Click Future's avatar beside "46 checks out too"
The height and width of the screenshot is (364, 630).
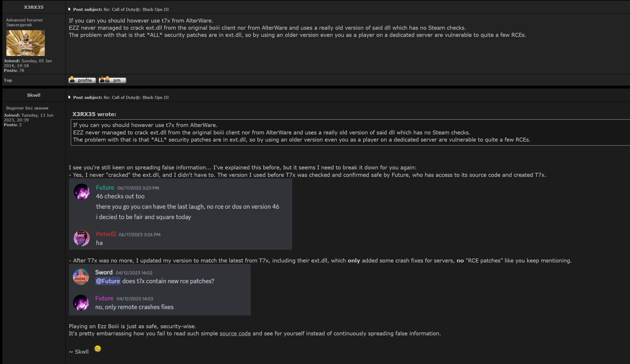pyautogui.click(x=82, y=191)
